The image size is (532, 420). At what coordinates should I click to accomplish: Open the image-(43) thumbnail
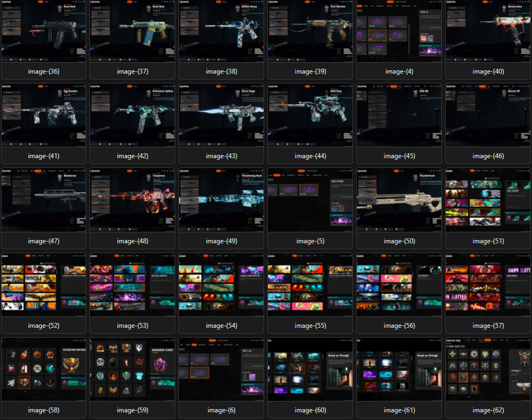click(x=221, y=115)
